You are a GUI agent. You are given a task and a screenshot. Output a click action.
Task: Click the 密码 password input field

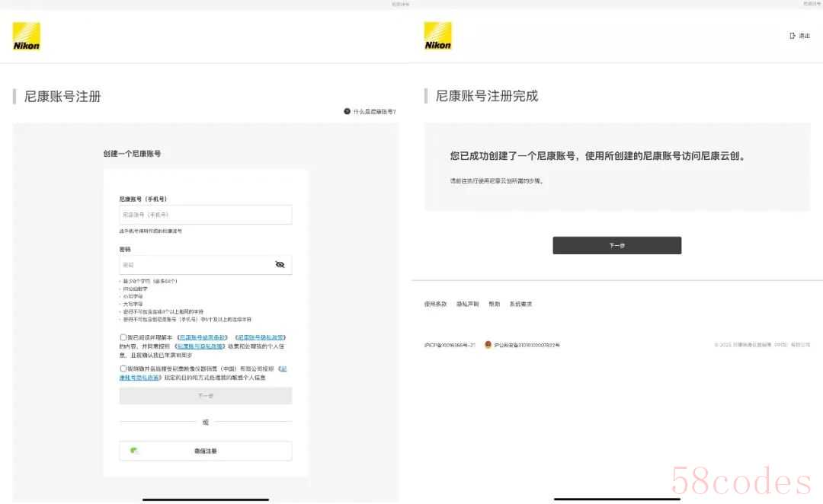click(194, 265)
